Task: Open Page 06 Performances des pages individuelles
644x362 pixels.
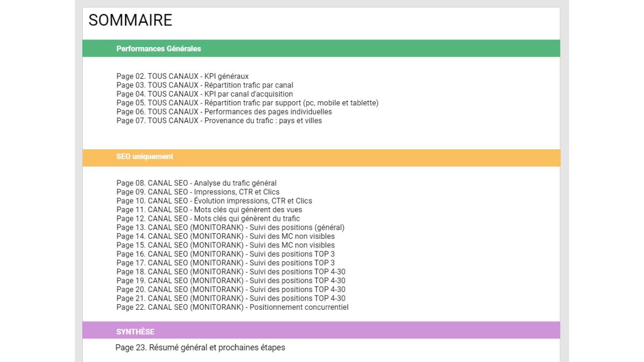Action: coord(224,112)
